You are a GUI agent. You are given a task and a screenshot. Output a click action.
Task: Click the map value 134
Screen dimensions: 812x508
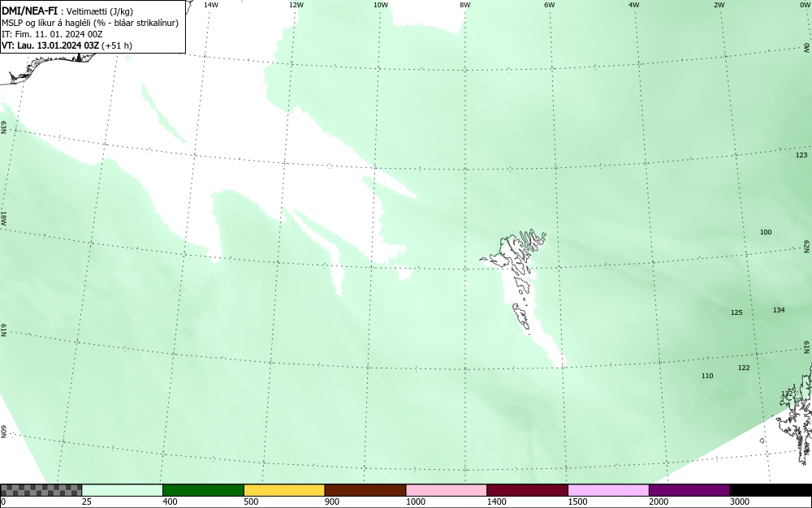[x=779, y=310]
